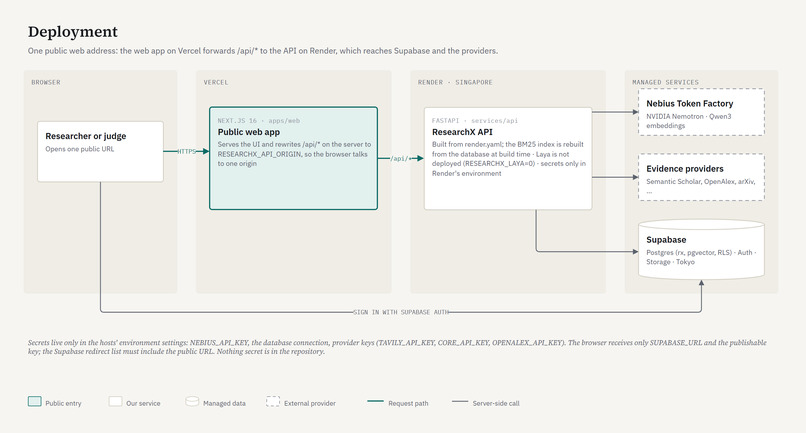Select the ResearchX API node
The image size is (806, 433).
508,158
